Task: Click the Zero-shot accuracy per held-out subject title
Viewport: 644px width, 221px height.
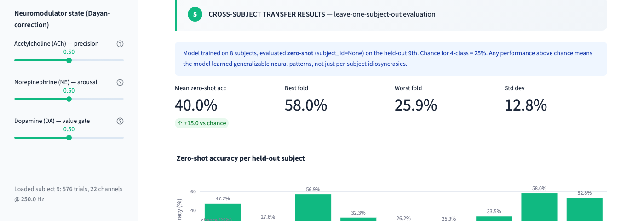Action: pos(241,158)
